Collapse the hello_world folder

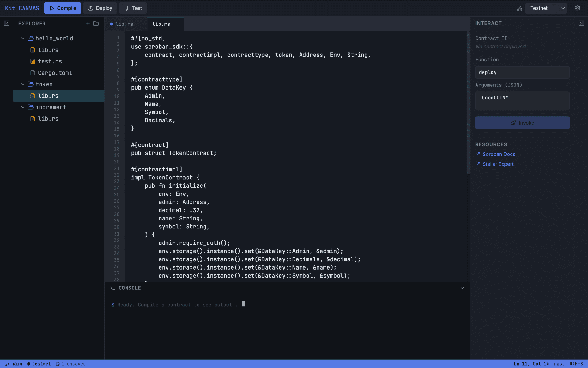23,38
